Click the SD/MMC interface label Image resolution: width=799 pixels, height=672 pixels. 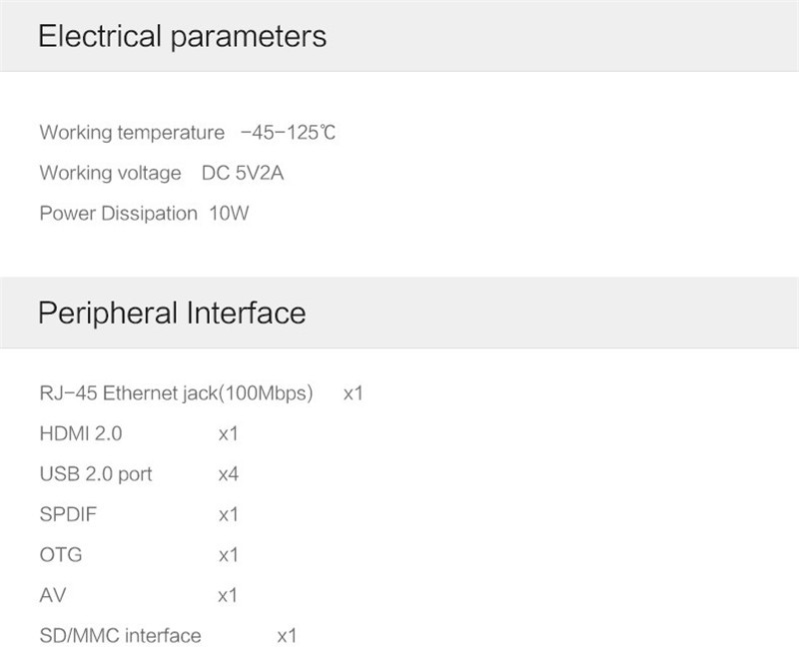[x=120, y=635]
